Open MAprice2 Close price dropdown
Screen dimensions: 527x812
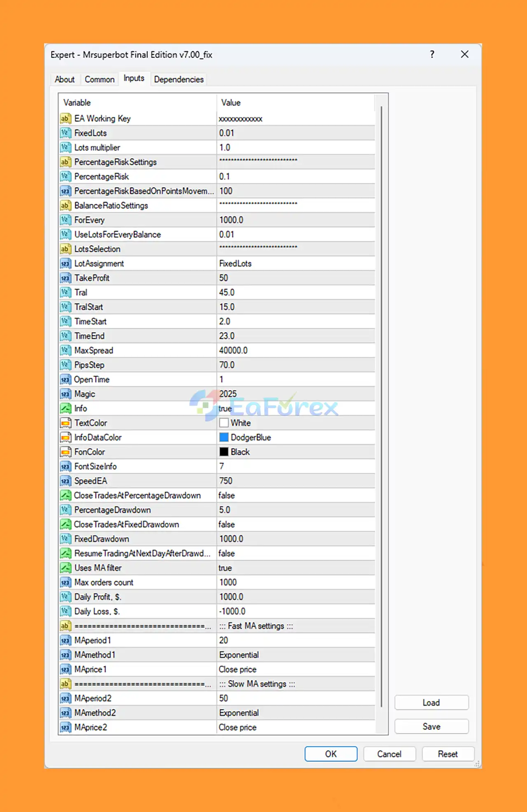tap(296, 727)
